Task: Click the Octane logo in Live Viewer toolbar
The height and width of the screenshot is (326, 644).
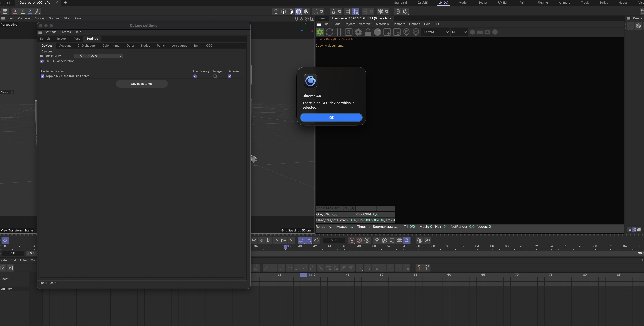Action: coord(320,32)
